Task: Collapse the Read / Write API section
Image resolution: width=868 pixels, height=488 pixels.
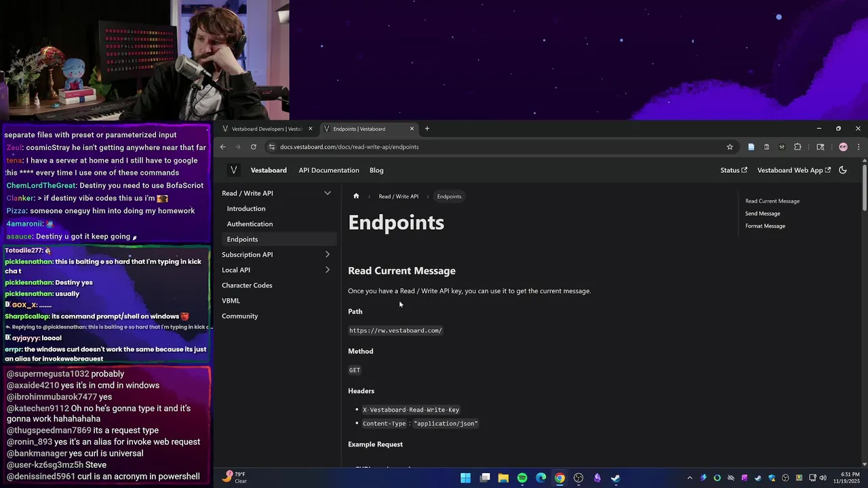Action: 328,193
